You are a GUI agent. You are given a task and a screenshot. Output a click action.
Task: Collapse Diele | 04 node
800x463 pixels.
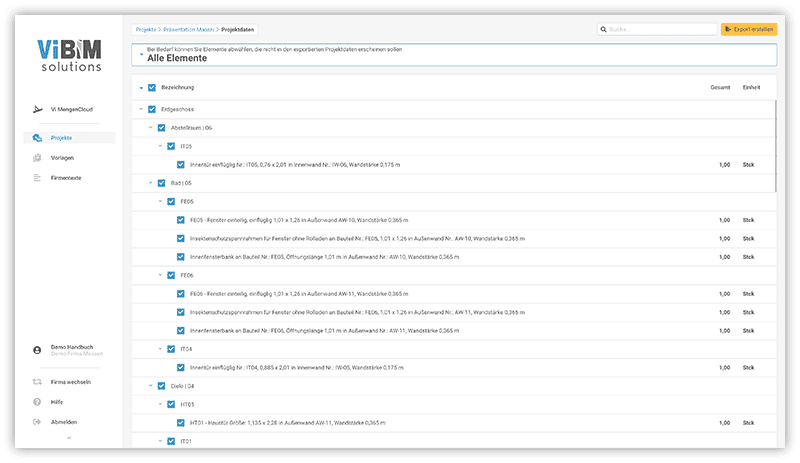(x=151, y=386)
